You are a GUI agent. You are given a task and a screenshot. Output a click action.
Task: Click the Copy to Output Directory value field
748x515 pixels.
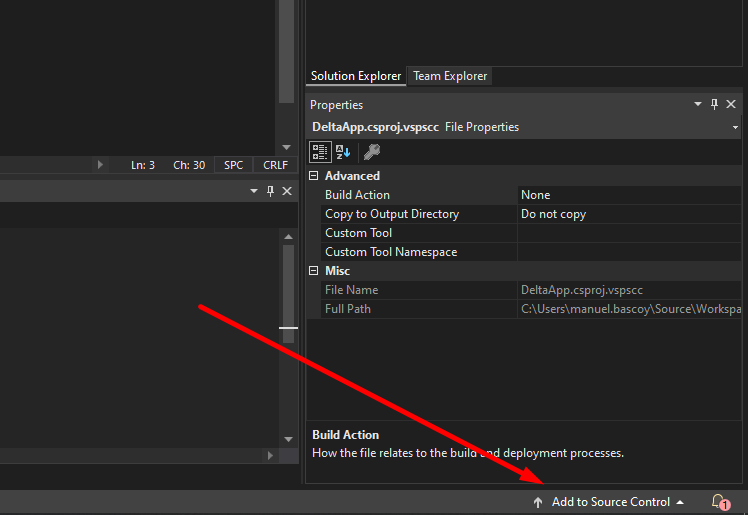click(630, 214)
